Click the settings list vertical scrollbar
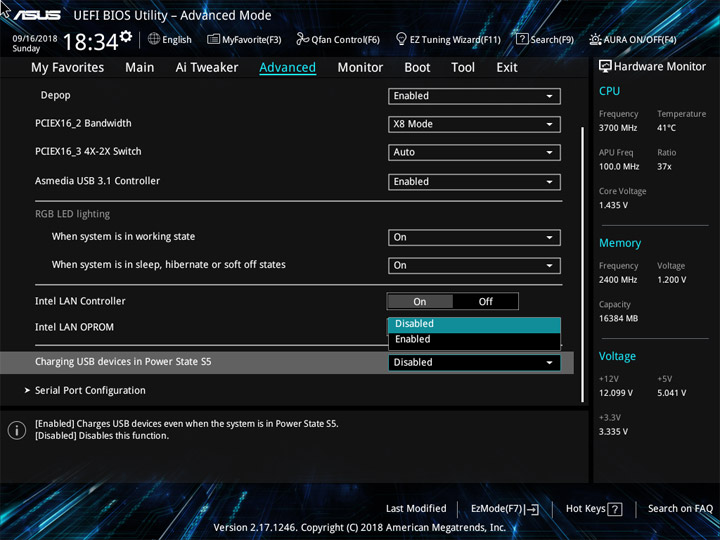Viewport: 720px width, 540px height. (583, 264)
